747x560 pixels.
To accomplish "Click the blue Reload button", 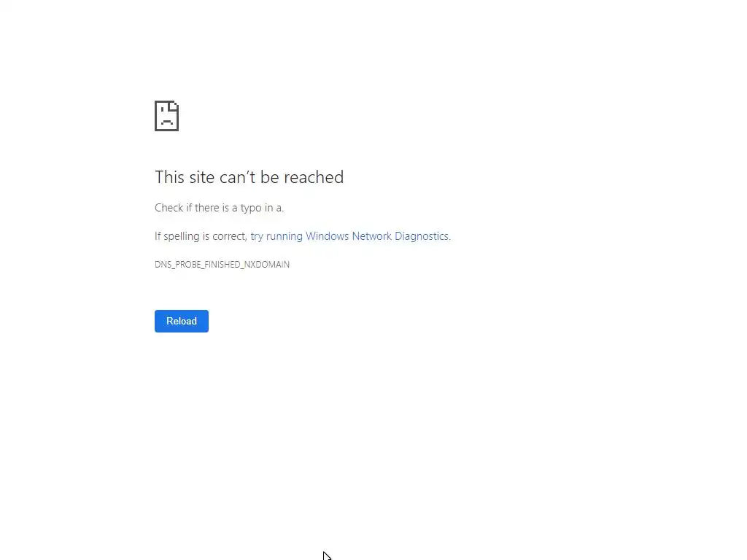I will click(182, 321).
